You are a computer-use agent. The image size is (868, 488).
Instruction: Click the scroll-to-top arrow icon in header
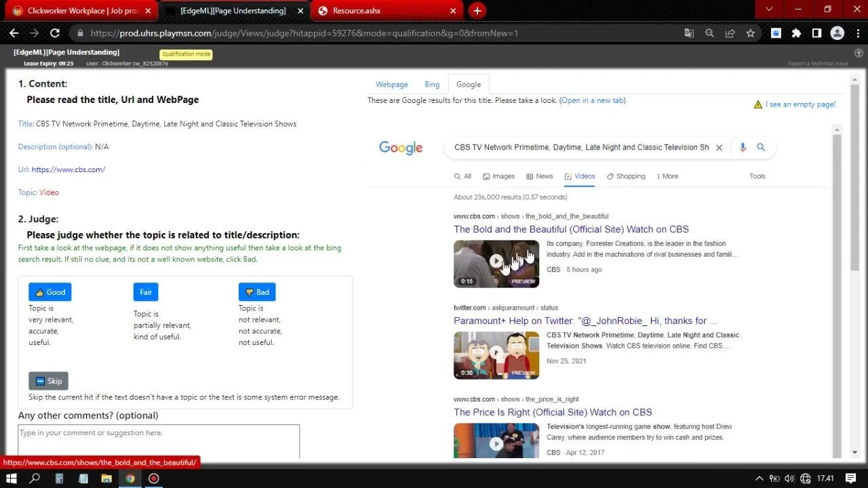click(x=859, y=52)
